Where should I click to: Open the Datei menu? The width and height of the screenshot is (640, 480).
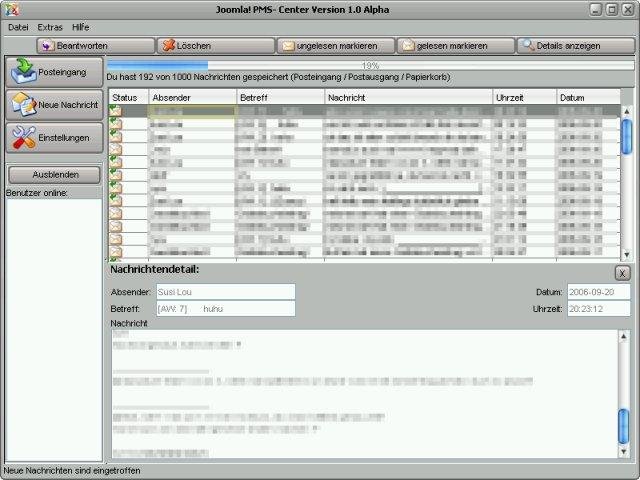18,27
